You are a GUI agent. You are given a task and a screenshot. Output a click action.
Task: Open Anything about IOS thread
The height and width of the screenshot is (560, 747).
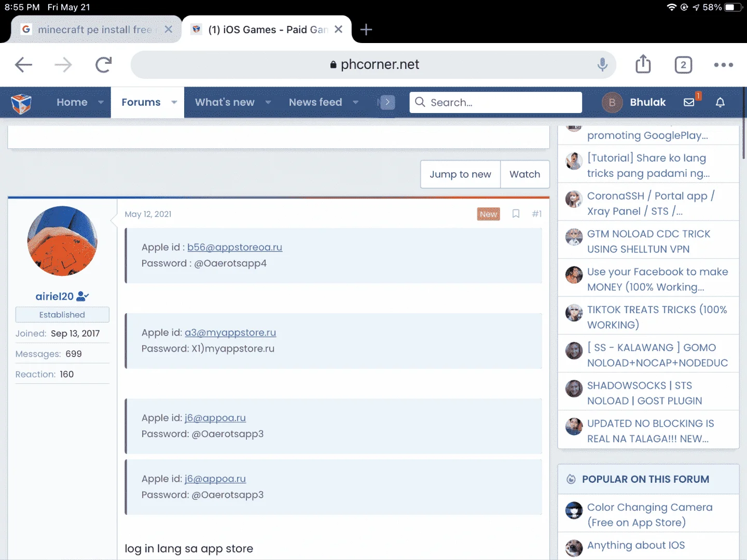point(636,545)
